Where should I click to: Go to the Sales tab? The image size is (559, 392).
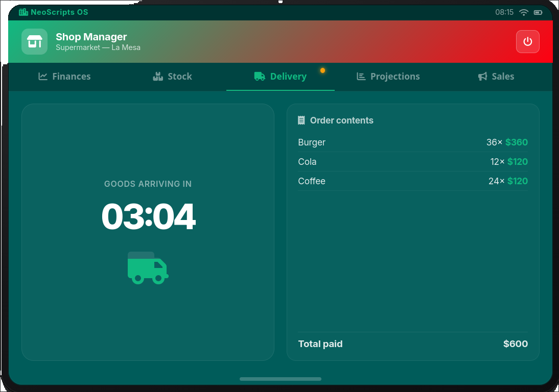click(496, 76)
